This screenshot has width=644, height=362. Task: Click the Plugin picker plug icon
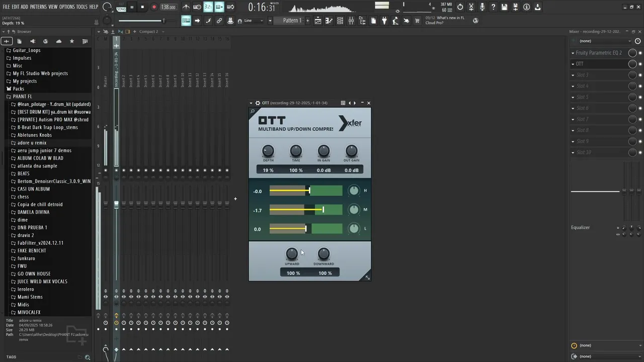pos(384,21)
